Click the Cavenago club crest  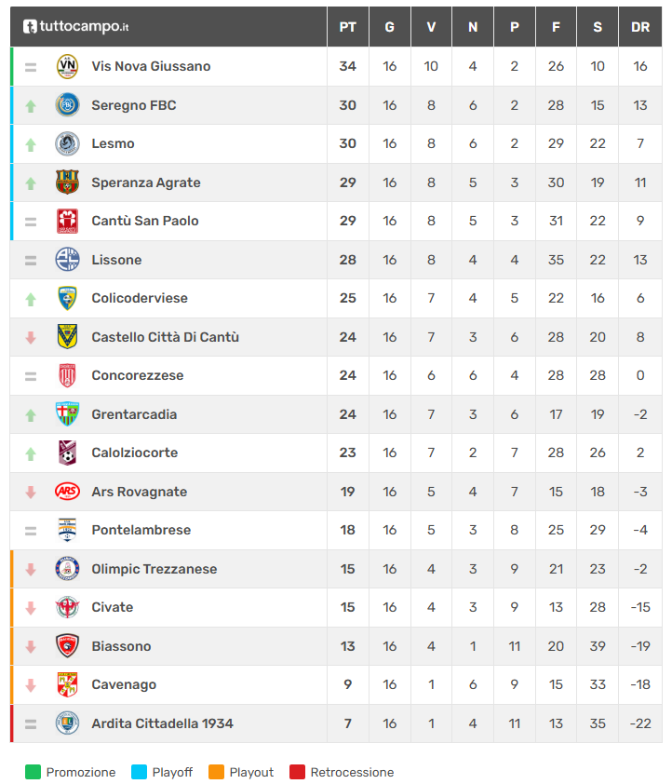coord(67,684)
